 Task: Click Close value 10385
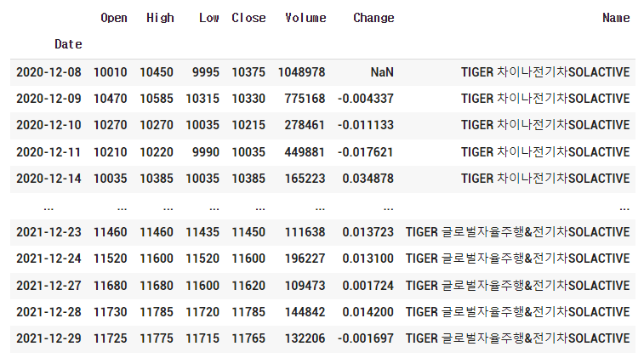click(248, 179)
